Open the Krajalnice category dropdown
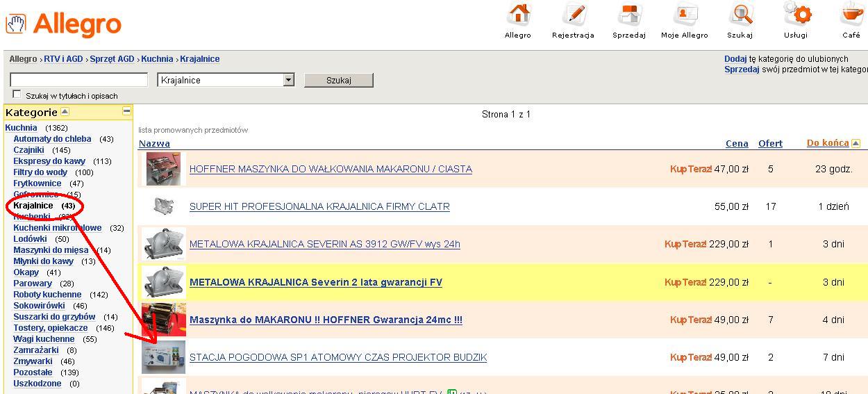868x394 pixels. coord(226,80)
